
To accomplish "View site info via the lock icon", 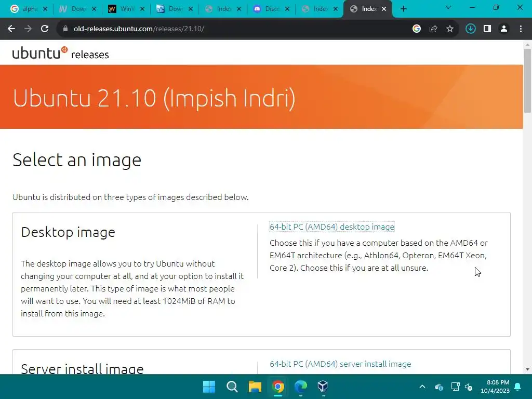I will click(x=65, y=29).
